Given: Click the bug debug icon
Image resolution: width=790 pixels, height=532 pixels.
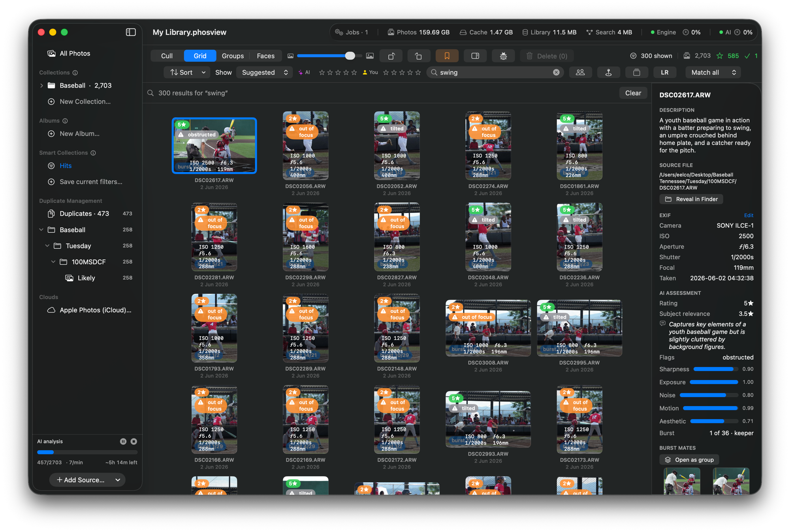Looking at the screenshot, I should pos(503,56).
